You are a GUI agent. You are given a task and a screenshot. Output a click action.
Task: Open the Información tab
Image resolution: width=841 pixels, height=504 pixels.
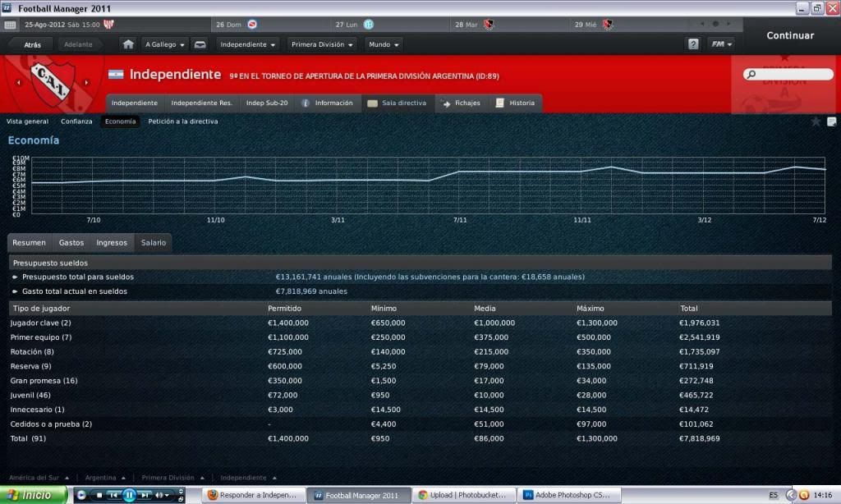[327, 103]
